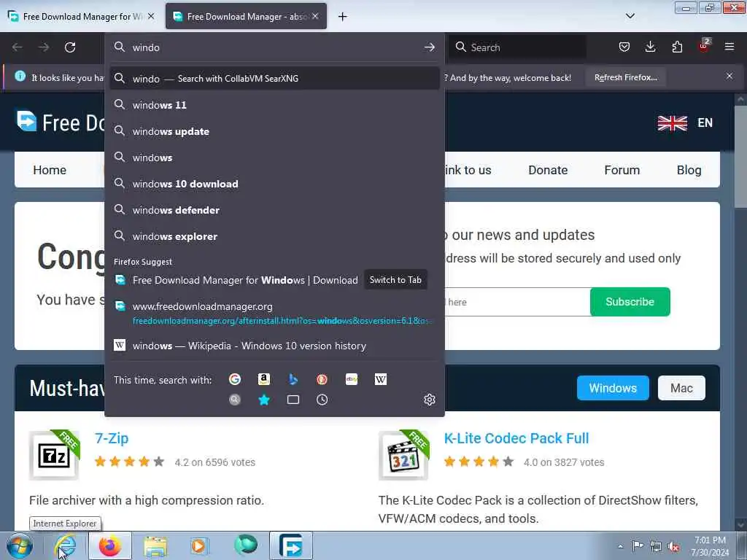Search this time with the grey SearXNG icon
The height and width of the screenshot is (560, 747).
coord(235,400)
